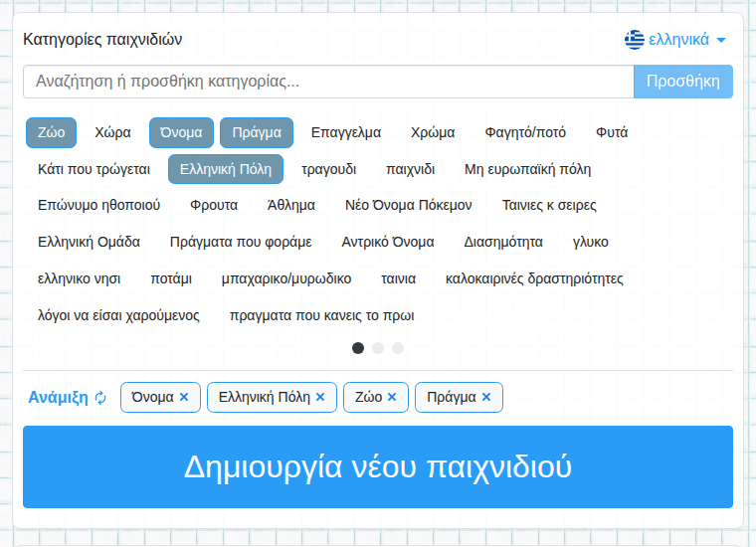The width and height of the screenshot is (756, 547).
Task: Select the Άθλημα category
Action: (291, 205)
